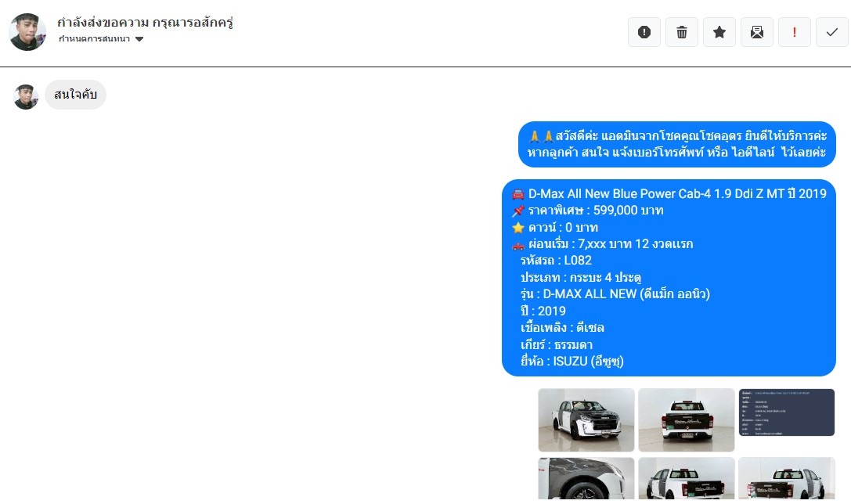Flag conversation with red exclamation icon
The image size is (851, 504).
point(794,32)
